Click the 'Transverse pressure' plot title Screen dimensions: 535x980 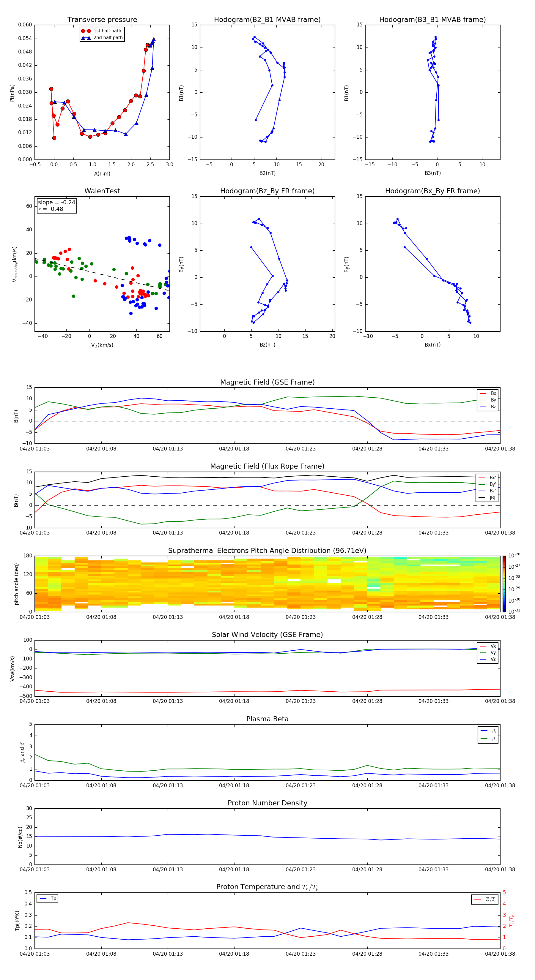point(102,20)
